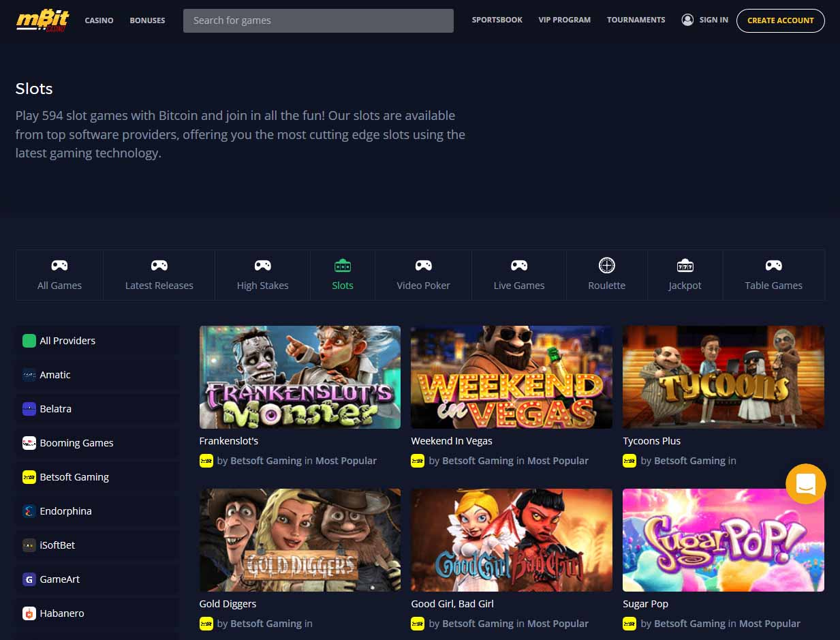
Task: Filter providers by iSoftBet label
Action: pos(58,545)
